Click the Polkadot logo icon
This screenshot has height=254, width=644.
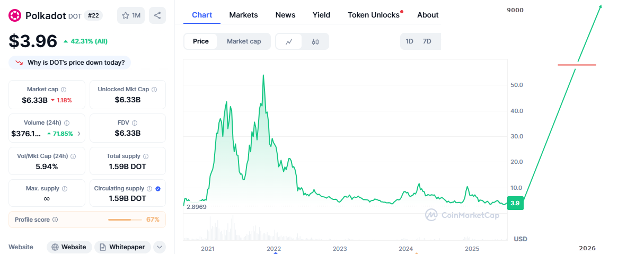(15, 15)
